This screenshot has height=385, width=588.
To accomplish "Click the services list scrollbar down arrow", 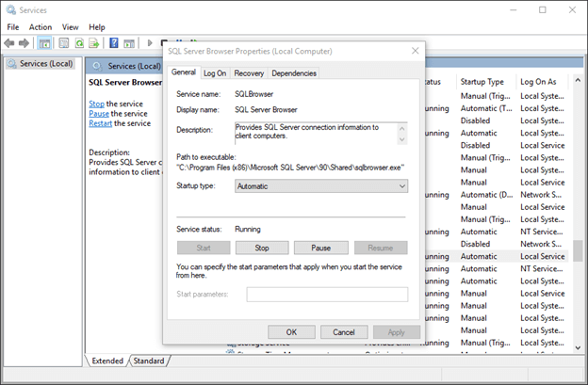I will click(x=578, y=348).
